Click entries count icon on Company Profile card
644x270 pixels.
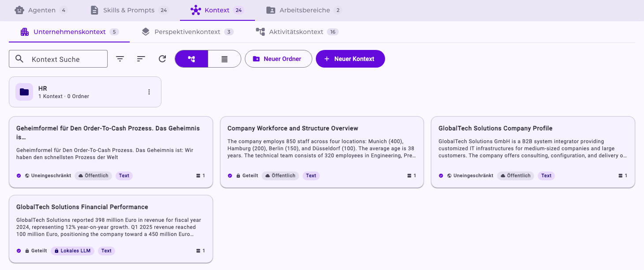point(620,175)
